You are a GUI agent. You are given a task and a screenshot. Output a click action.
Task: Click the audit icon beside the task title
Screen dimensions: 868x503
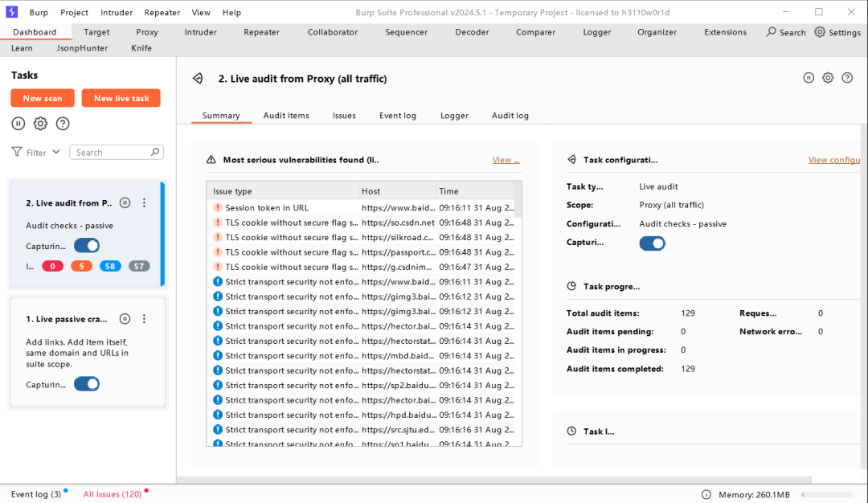pyautogui.click(x=198, y=79)
